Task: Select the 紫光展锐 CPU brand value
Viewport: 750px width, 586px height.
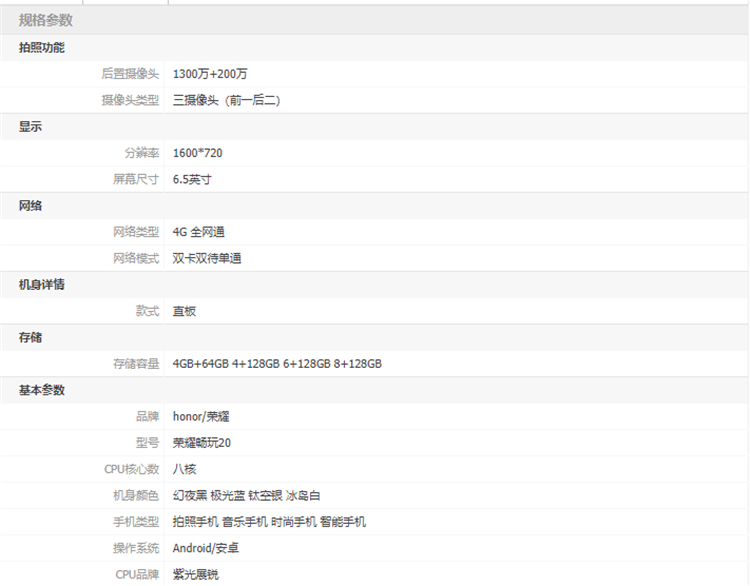Action: (x=195, y=574)
